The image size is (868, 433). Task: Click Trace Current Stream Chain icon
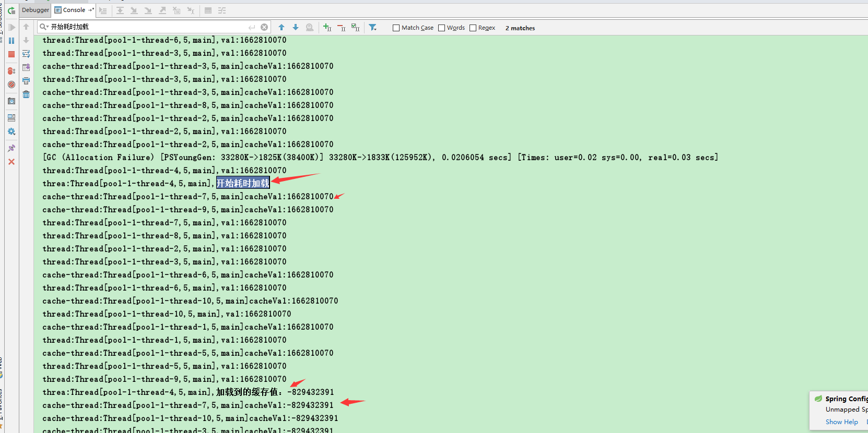click(x=222, y=10)
